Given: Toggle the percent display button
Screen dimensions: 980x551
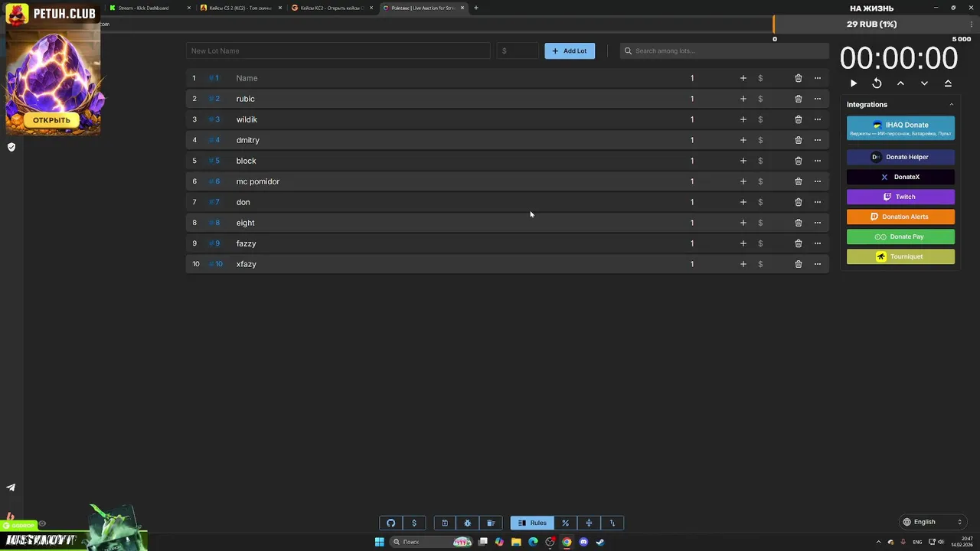Looking at the screenshot, I should [565, 523].
